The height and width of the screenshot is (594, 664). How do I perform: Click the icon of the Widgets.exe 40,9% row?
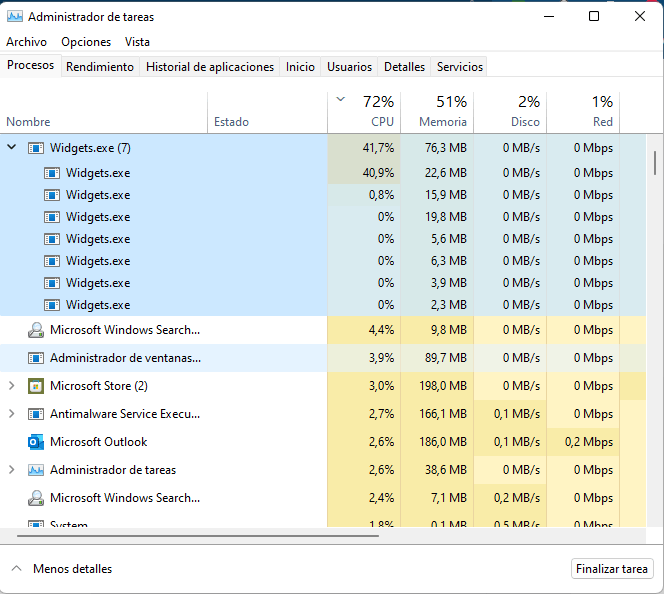52,173
